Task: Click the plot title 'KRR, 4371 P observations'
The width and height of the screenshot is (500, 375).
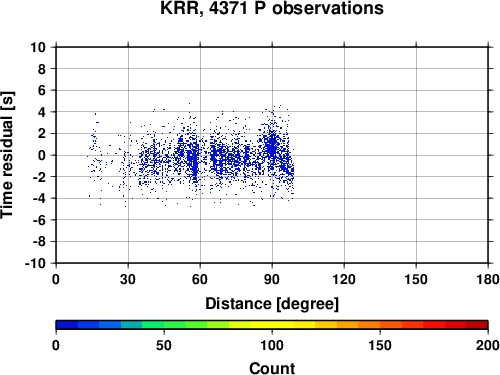Action: coord(272,8)
